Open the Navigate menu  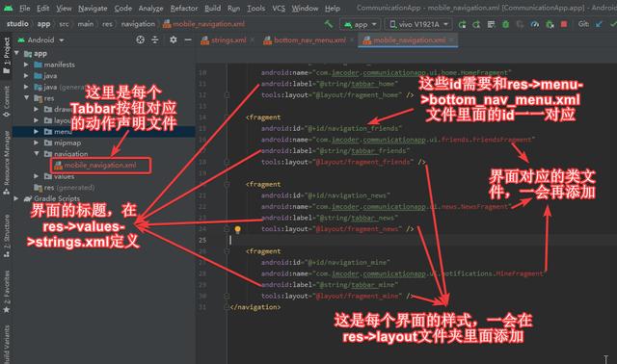(93, 8)
